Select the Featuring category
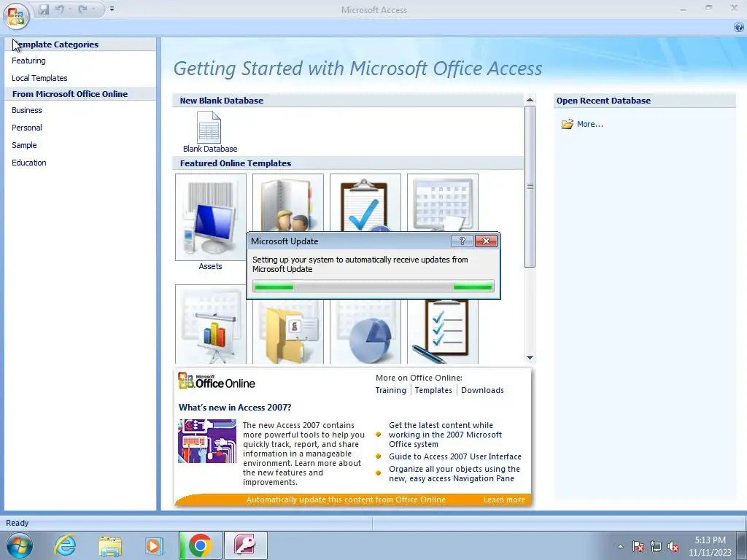The height and width of the screenshot is (560, 747). coord(28,61)
